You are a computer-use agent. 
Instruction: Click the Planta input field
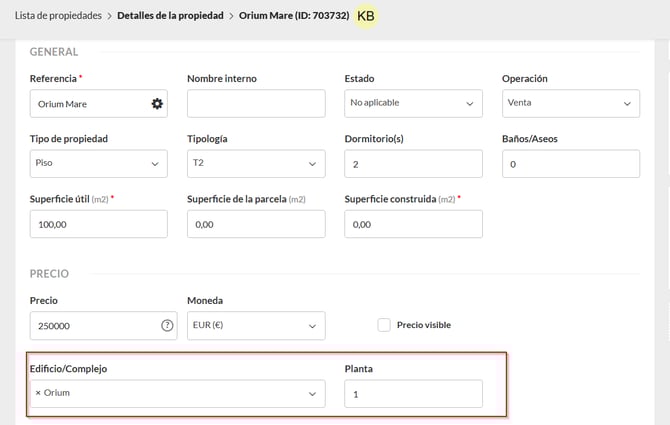pos(413,394)
